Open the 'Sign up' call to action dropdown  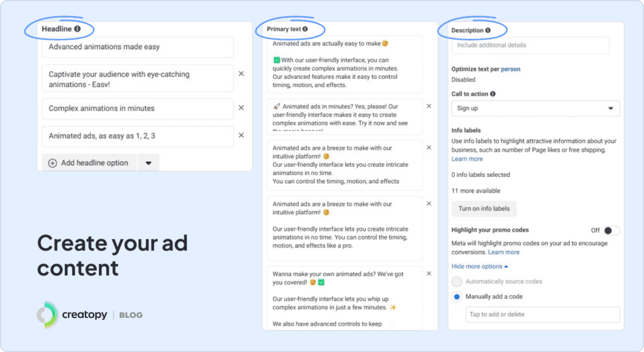click(x=535, y=108)
